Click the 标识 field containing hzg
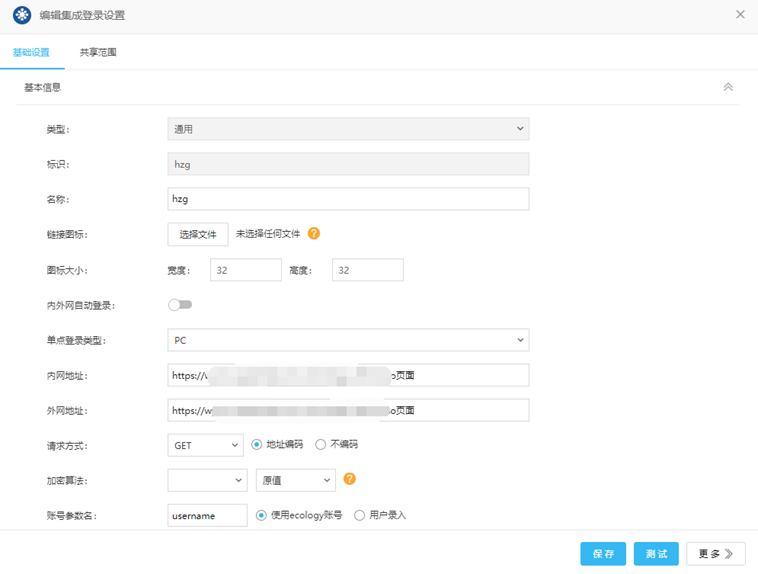The width and height of the screenshot is (758, 574). point(348,164)
